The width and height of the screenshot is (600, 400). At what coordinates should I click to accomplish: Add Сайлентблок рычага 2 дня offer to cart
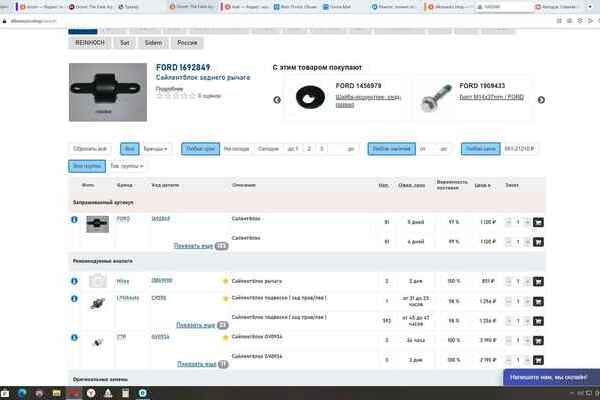(538, 282)
